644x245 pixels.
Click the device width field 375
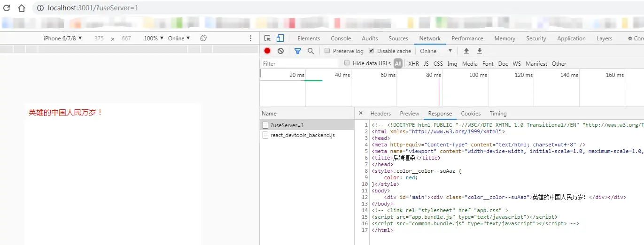coord(99,38)
